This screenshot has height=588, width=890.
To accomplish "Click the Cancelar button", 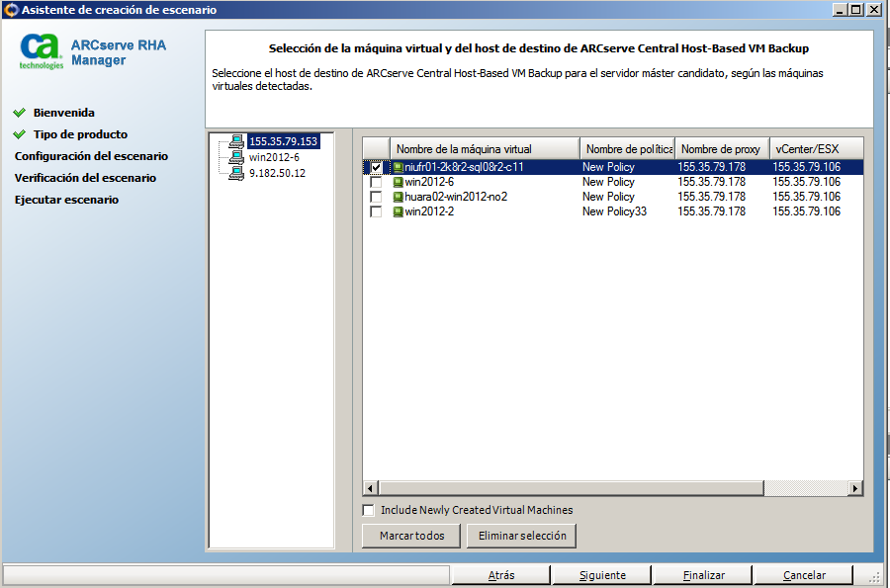I will click(804, 575).
